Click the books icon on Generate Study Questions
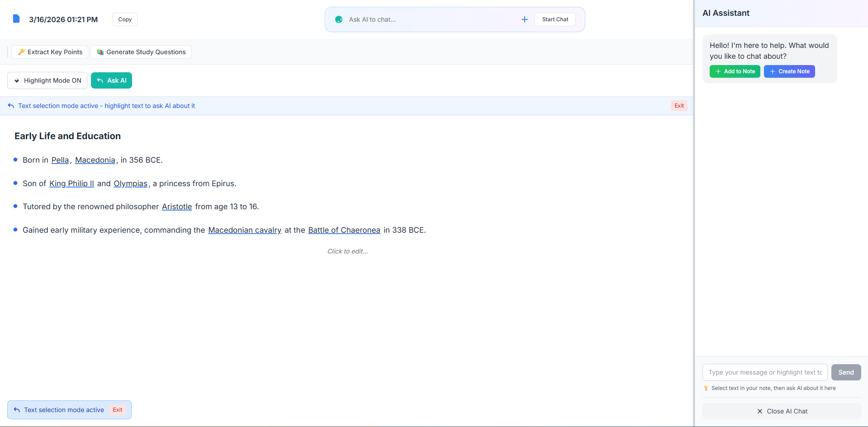 [x=100, y=52]
